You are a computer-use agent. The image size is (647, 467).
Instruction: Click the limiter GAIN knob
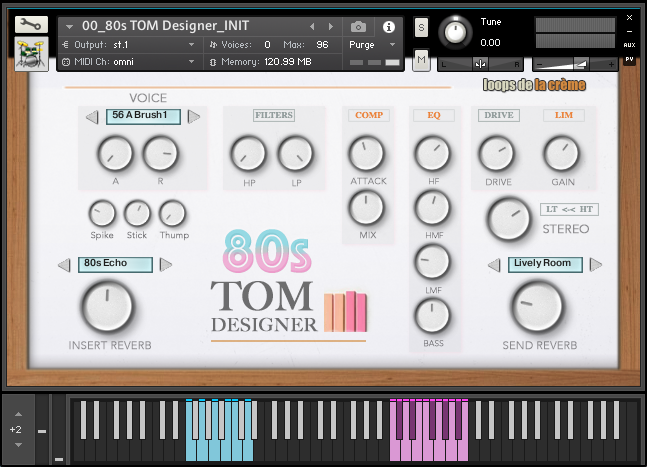point(562,154)
